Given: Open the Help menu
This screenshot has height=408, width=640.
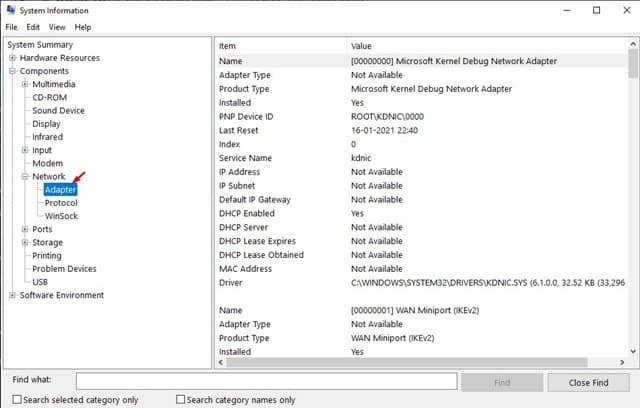Looking at the screenshot, I should click(x=83, y=27).
